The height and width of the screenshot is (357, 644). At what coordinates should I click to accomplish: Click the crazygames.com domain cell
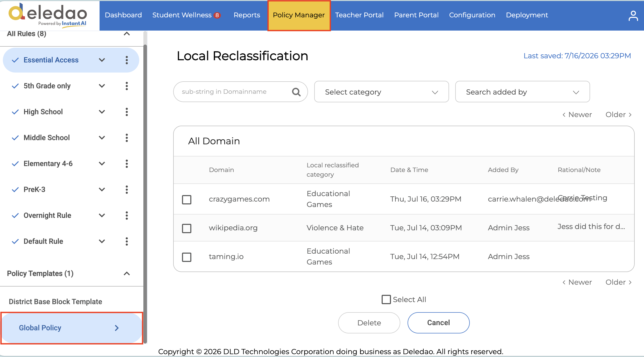click(239, 199)
